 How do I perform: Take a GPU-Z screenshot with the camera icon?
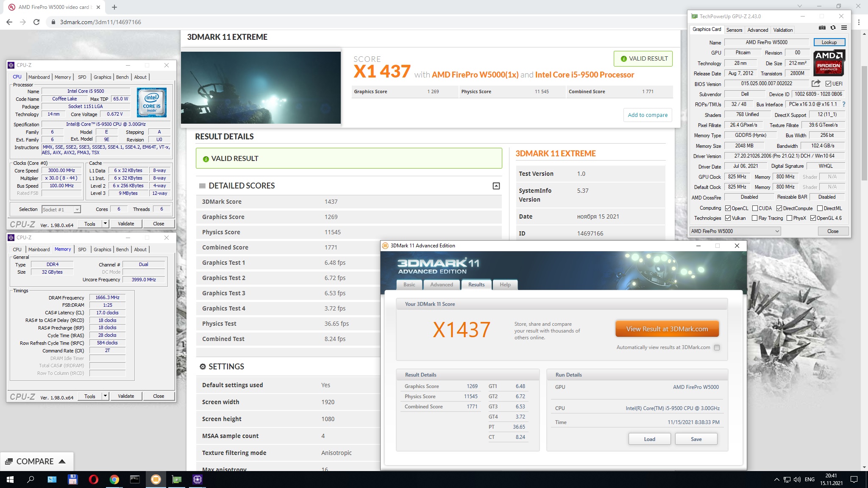[822, 28]
